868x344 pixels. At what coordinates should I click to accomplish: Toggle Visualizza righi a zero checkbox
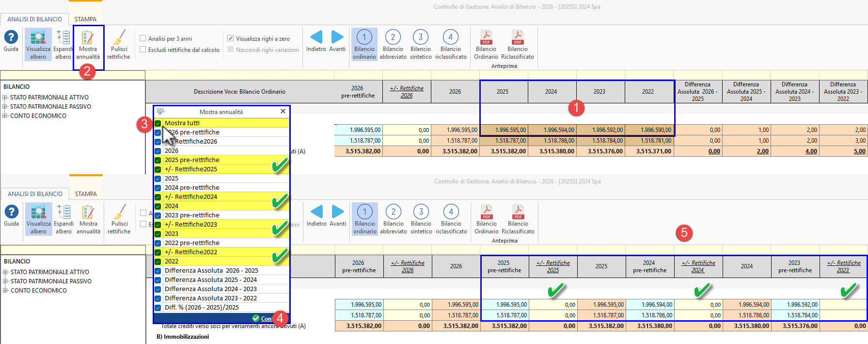[x=231, y=38]
